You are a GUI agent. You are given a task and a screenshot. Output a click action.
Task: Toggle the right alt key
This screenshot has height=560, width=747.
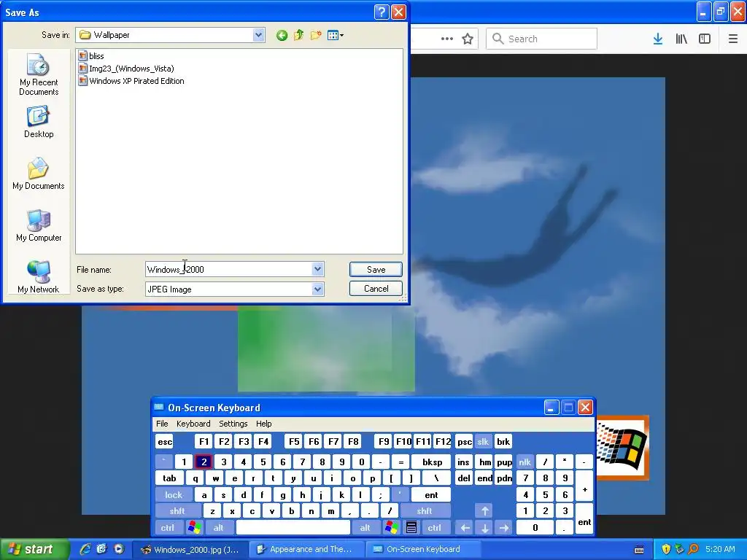365,528
